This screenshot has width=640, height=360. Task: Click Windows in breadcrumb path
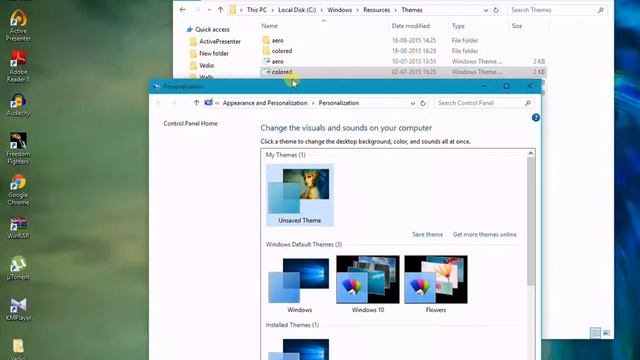tap(340, 10)
